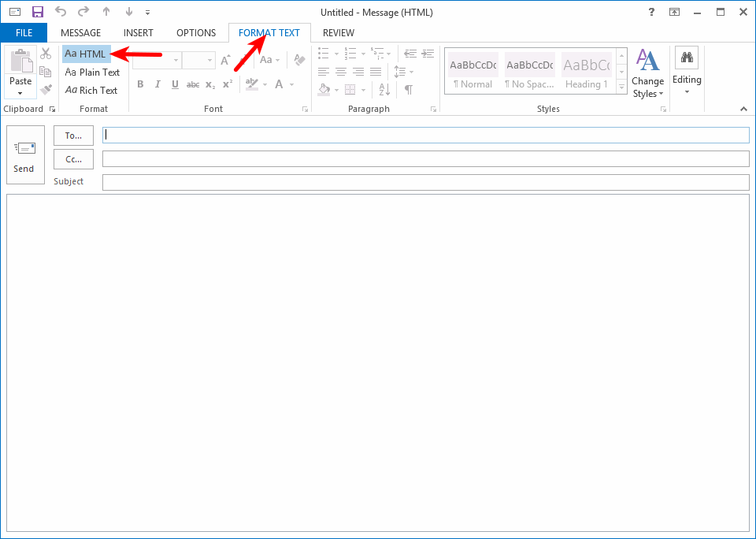756x539 pixels.
Task: Start a bulleted list
Action: pos(324,53)
